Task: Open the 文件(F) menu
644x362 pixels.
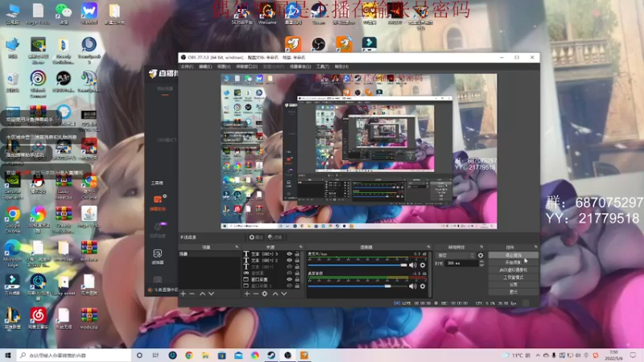Action: coord(187,67)
